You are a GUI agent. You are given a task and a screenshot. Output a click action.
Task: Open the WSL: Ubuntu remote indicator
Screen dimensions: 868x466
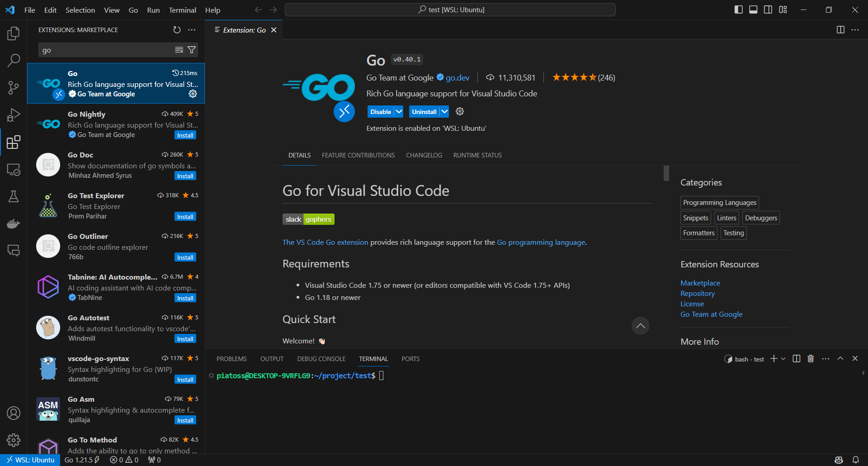(x=30, y=460)
